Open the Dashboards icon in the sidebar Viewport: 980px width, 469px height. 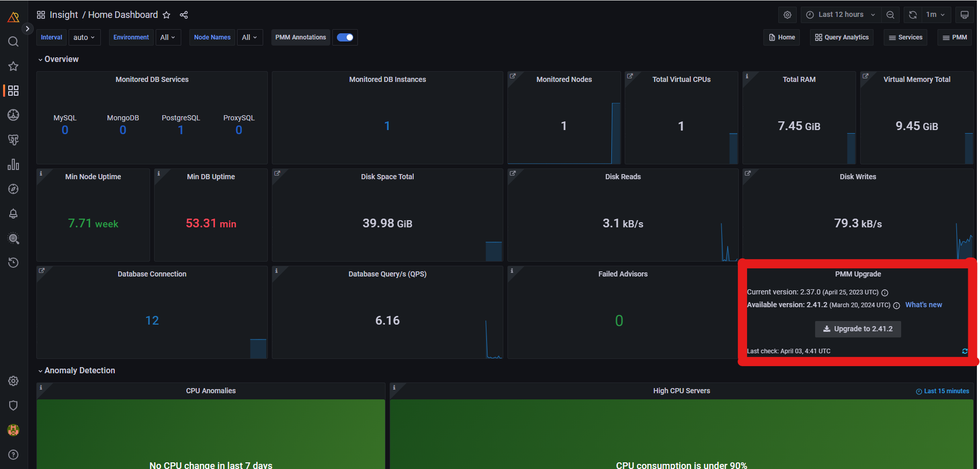click(x=13, y=91)
